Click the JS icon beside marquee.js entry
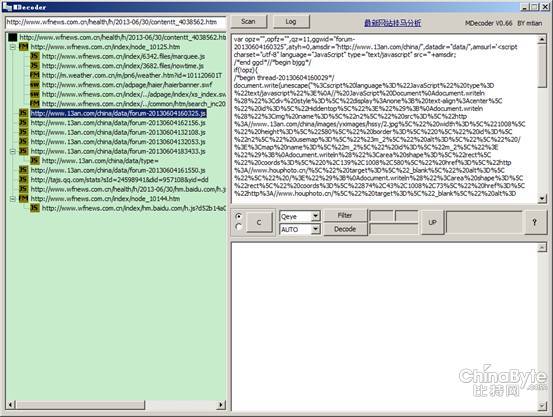This screenshot has width=553, height=417. (x=35, y=56)
